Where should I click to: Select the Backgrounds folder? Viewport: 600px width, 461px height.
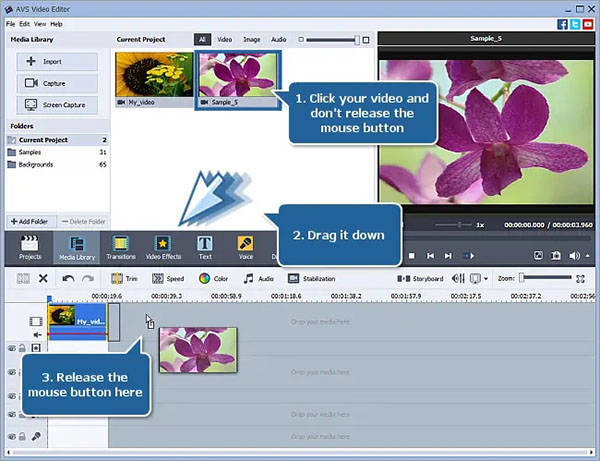tap(40, 163)
